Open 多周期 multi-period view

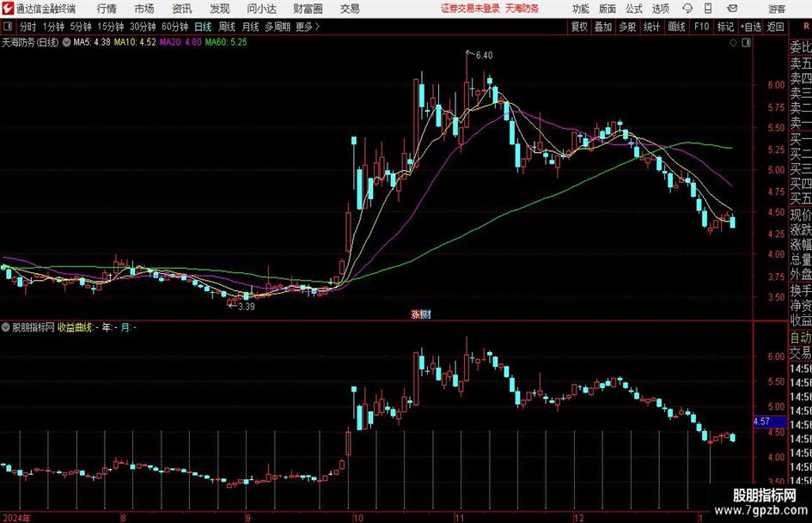click(278, 27)
